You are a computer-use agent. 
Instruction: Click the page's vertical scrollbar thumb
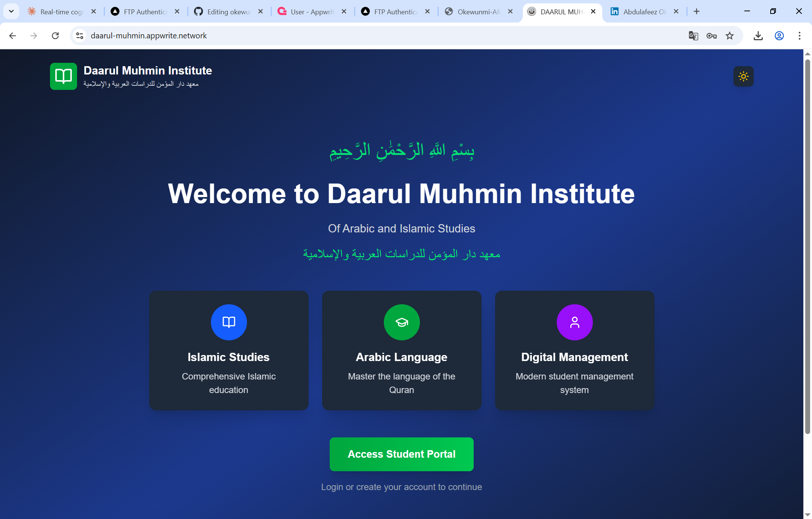[807, 246]
